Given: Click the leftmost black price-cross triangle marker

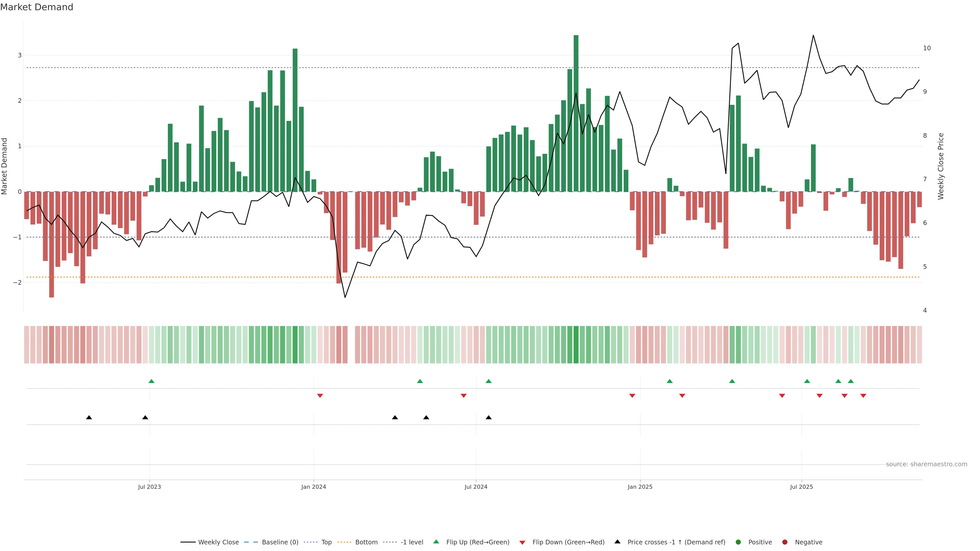Looking at the screenshot, I should pyautogui.click(x=89, y=418).
